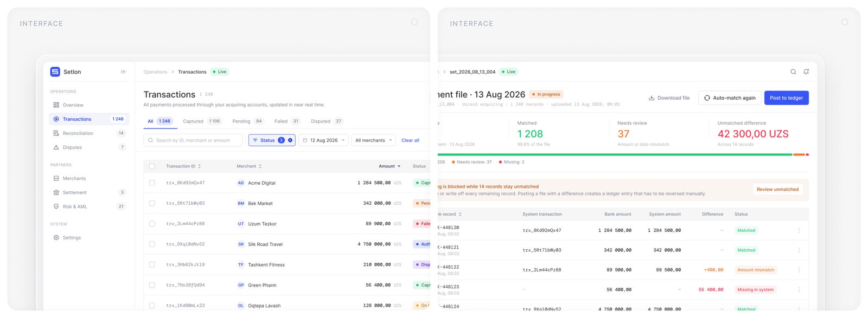Image resolution: width=868 pixels, height=318 pixels.
Task: Click the calendar icon on 12 Aug 2026
Action: click(x=305, y=140)
